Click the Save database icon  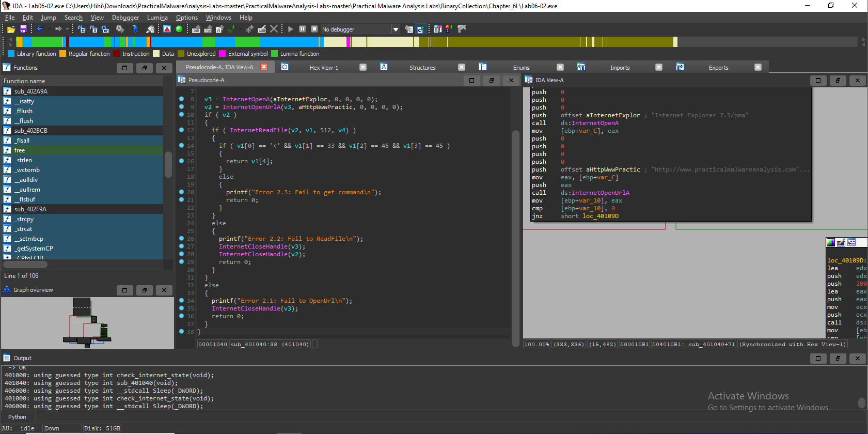point(23,29)
